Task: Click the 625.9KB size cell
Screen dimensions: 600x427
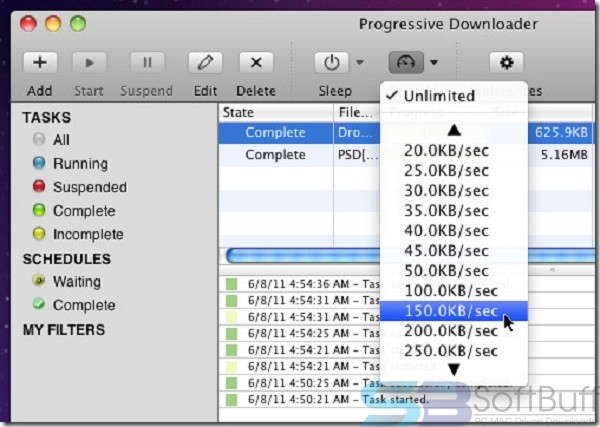Action: [x=561, y=132]
